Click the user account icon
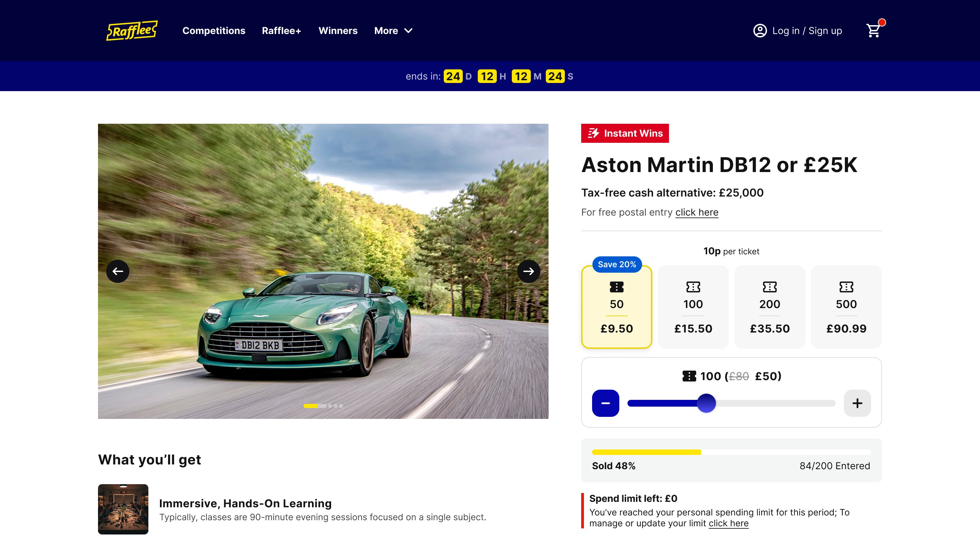Image resolution: width=980 pixels, height=544 pixels. click(760, 31)
